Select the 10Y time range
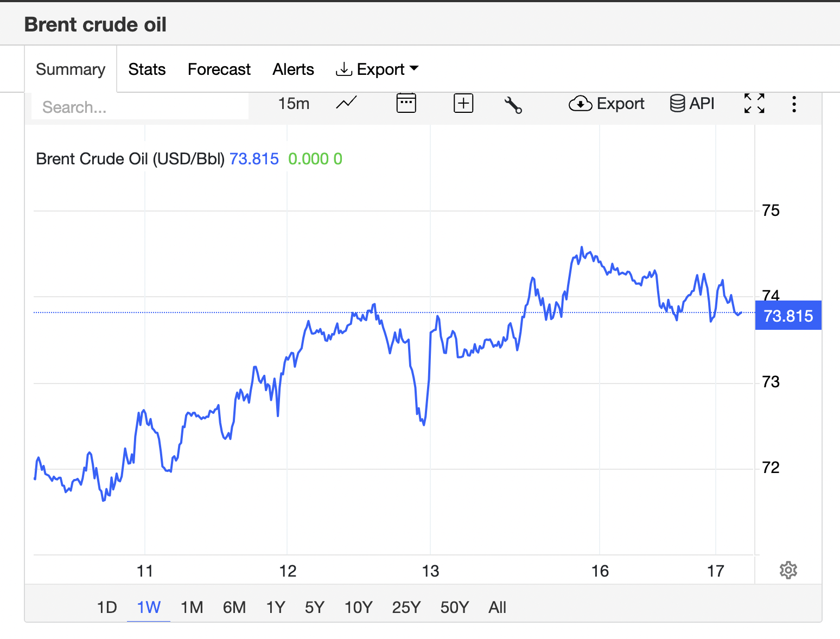The height and width of the screenshot is (639, 840). click(x=359, y=607)
